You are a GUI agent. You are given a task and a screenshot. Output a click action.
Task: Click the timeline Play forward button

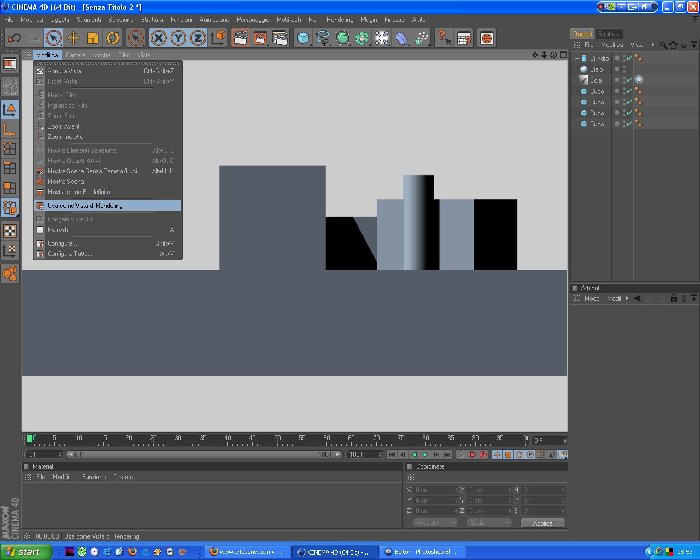point(425,454)
